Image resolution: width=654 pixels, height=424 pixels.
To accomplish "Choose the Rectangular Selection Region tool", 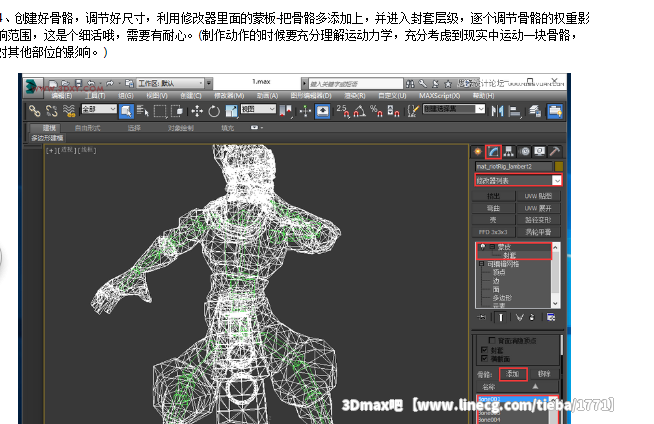I will click(160, 111).
